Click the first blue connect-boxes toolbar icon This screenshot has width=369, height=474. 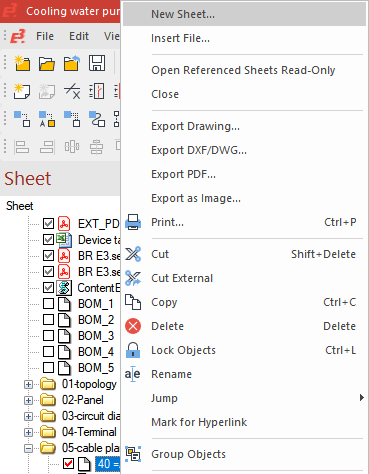[22, 119]
